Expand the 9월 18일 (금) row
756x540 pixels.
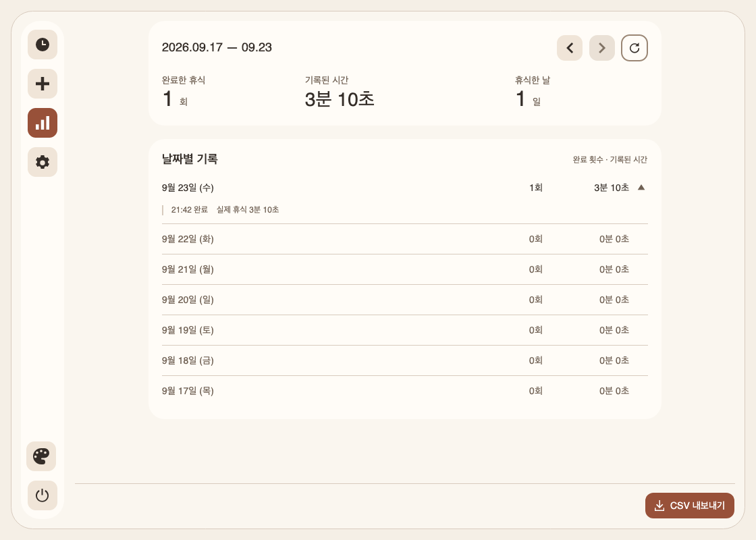pos(404,360)
